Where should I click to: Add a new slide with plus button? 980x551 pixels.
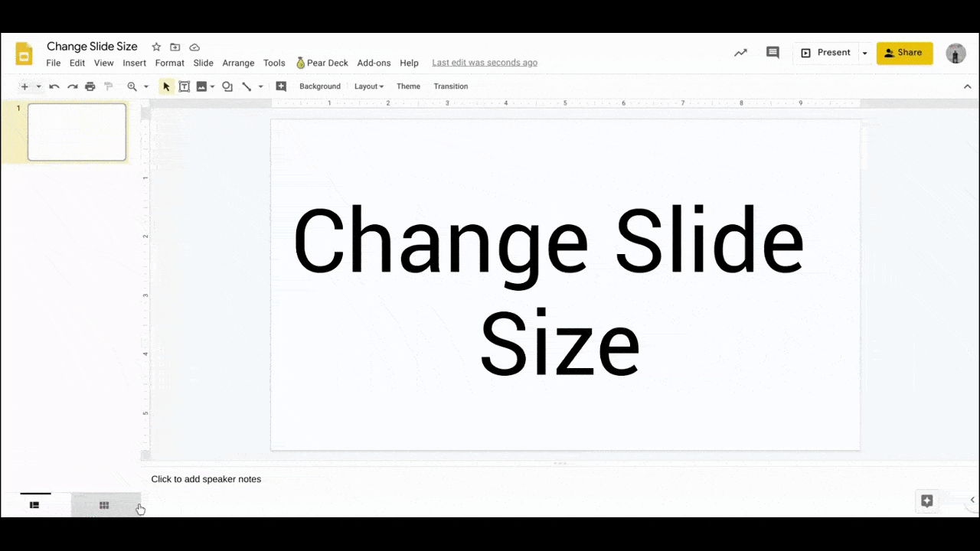coord(24,86)
